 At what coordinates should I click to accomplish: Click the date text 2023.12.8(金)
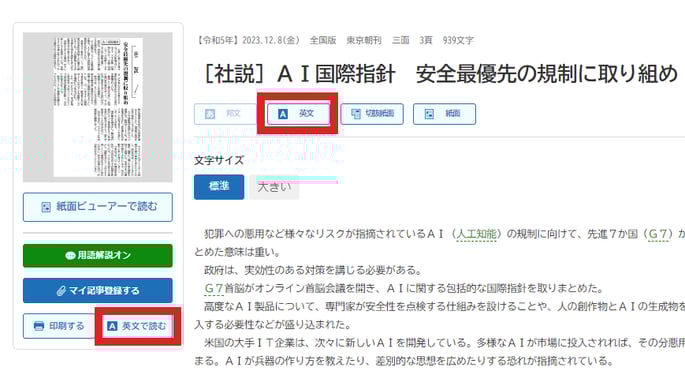[270, 40]
